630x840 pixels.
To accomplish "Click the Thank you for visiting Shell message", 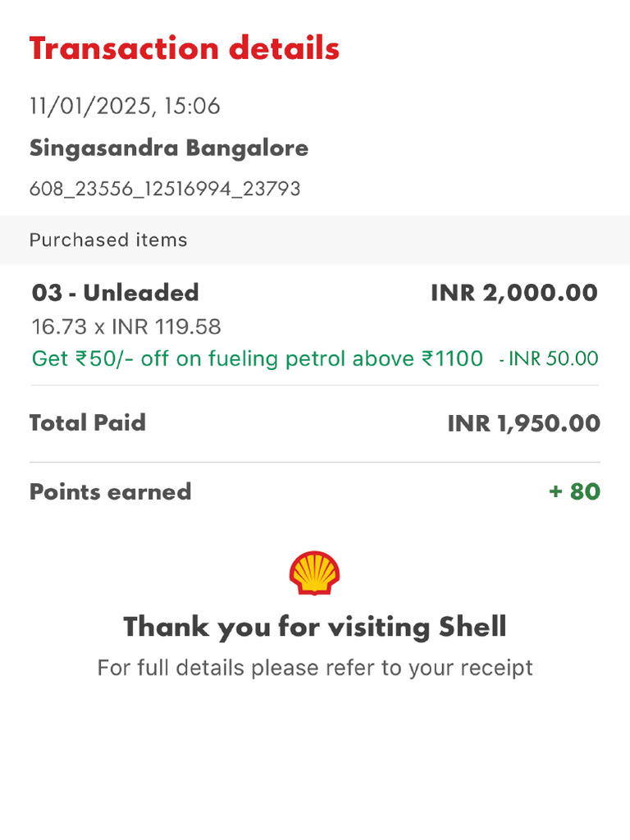I will [315, 628].
